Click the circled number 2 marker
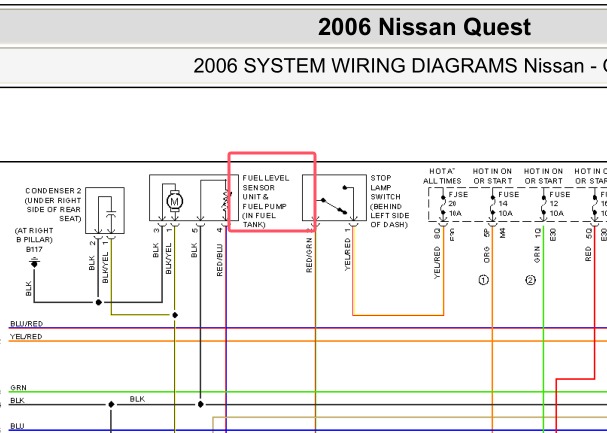Viewport: 607px width, 433px height. point(530,280)
